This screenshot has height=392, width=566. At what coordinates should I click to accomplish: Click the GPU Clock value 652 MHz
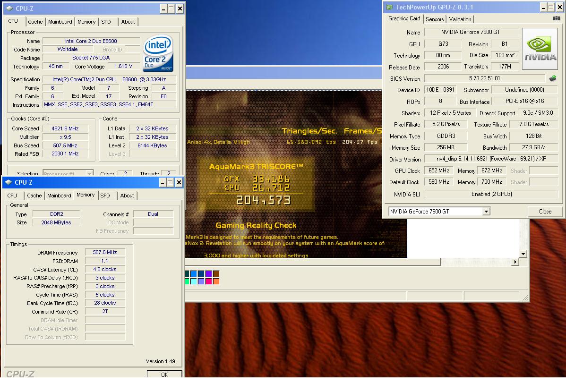438,170
